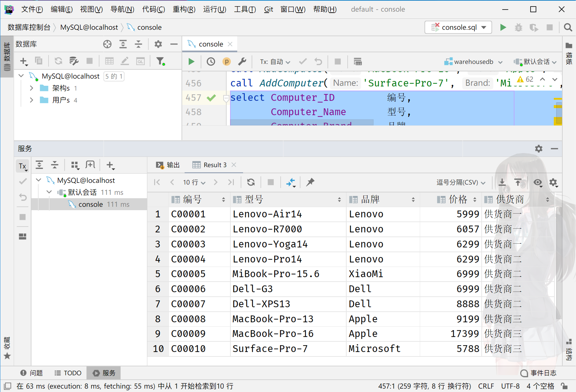This screenshot has height=392, width=576.
Task: Export the result data with the download icon
Action: pyautogui.click(x=502, y=182)
